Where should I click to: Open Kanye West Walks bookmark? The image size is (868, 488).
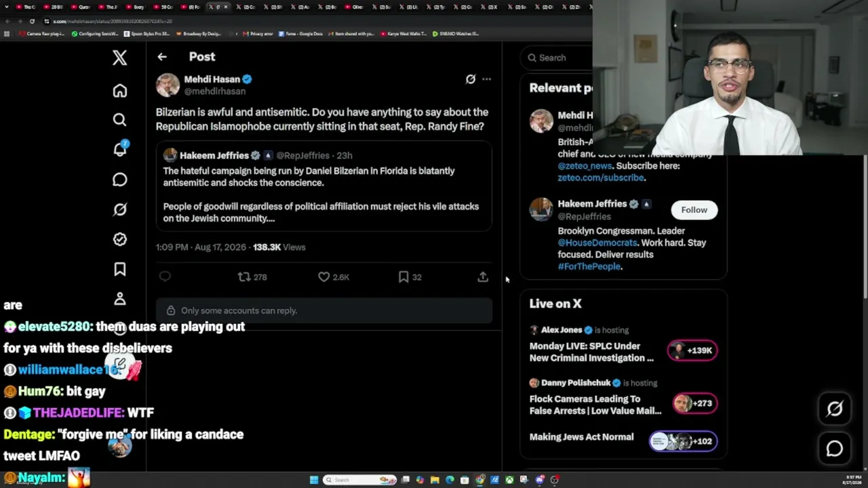click(x=404, y=34)
